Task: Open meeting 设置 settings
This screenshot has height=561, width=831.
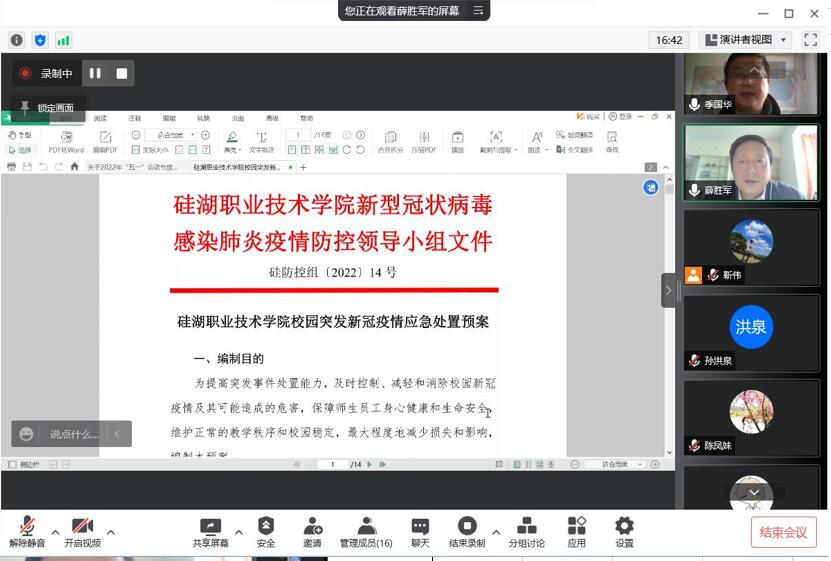Action: click(x=624, y=532)
